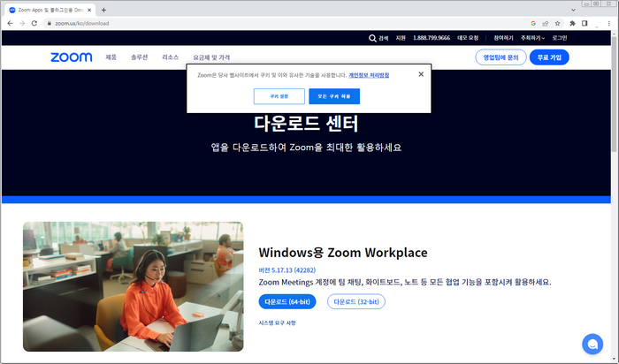Image resolution: width=619 pixels, height=364 pixels.
Task: Click 다운로드 (64-bit) button
Action: click(287, 301)
